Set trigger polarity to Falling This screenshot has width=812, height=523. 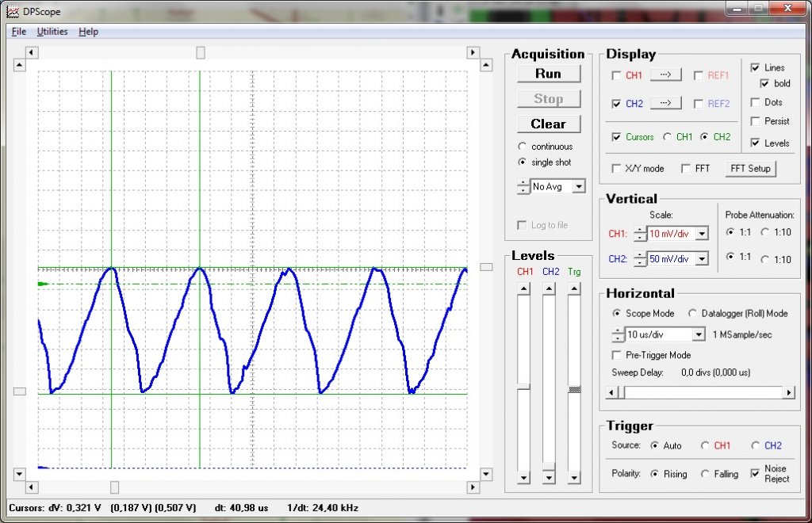point(705,474)
